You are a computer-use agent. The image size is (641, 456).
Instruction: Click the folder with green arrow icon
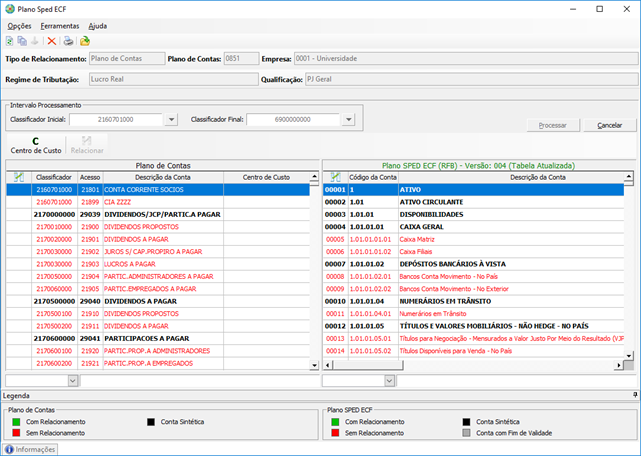pyautogui.click(x=85, y=41)
